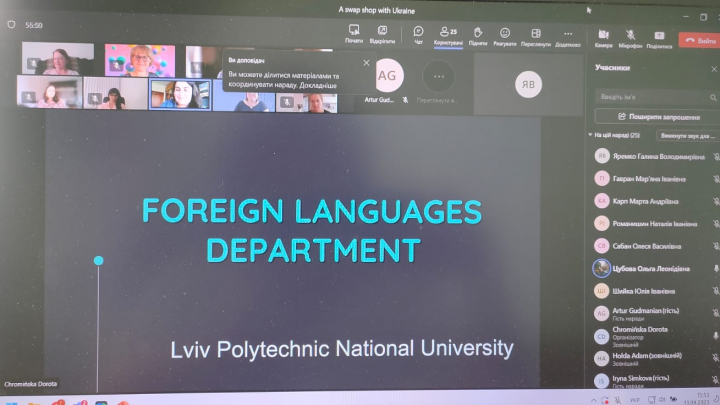Viewport: 720px width, 405px height.
Task: Follow the Докладніше link in the popup
Action: click(x=318, y=85)
